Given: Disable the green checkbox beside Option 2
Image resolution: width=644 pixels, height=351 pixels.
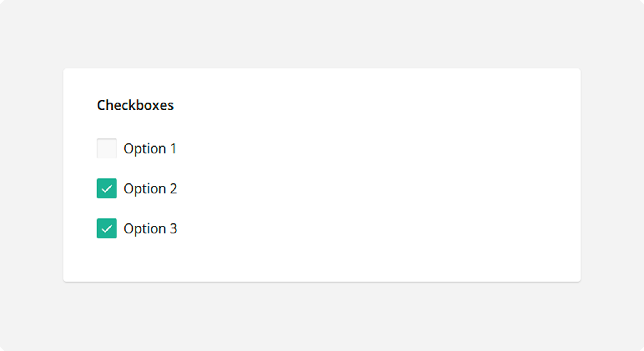Looking at the screenshot, I should point(106,188).
